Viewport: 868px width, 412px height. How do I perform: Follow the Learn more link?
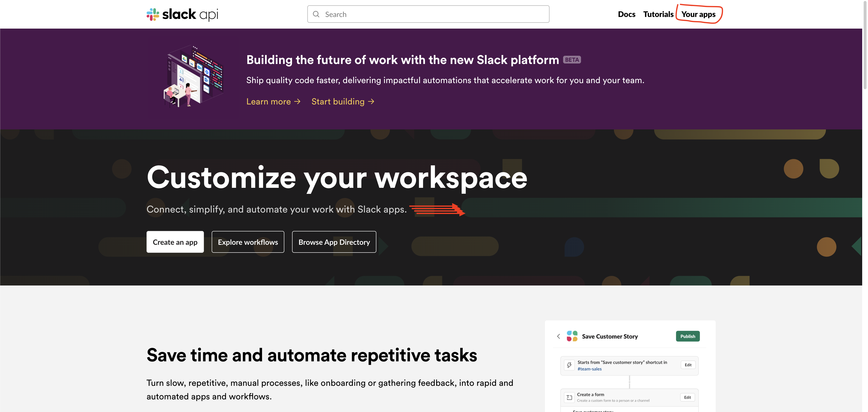273,102
